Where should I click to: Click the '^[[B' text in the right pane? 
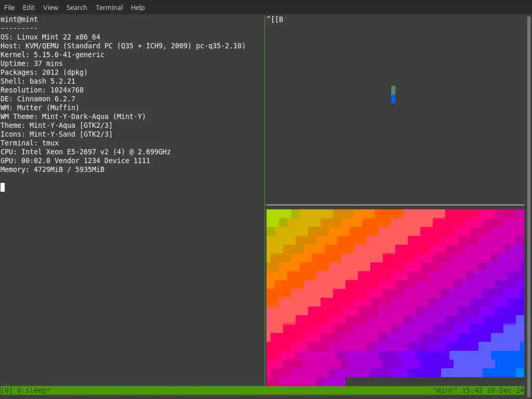coord(275,19)
